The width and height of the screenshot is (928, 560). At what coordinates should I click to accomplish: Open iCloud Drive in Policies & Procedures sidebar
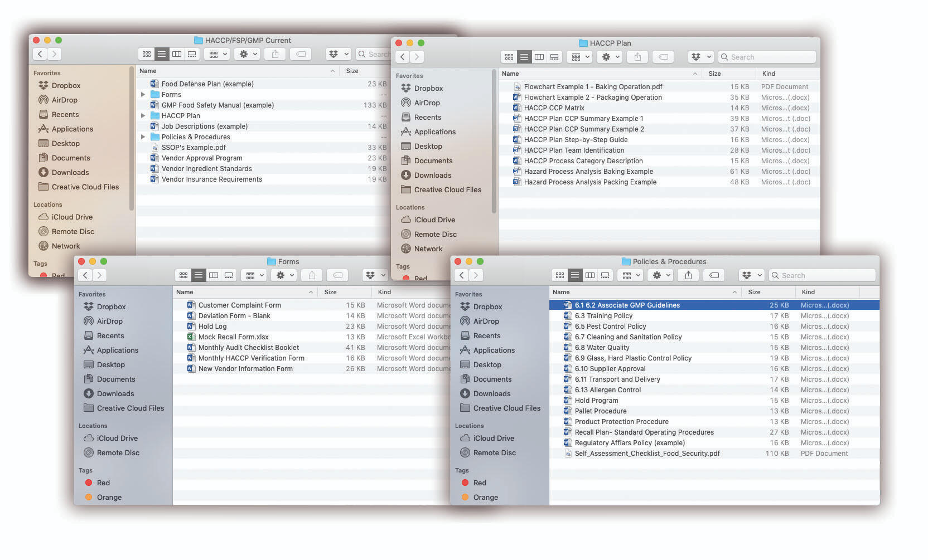coord(493,439)
